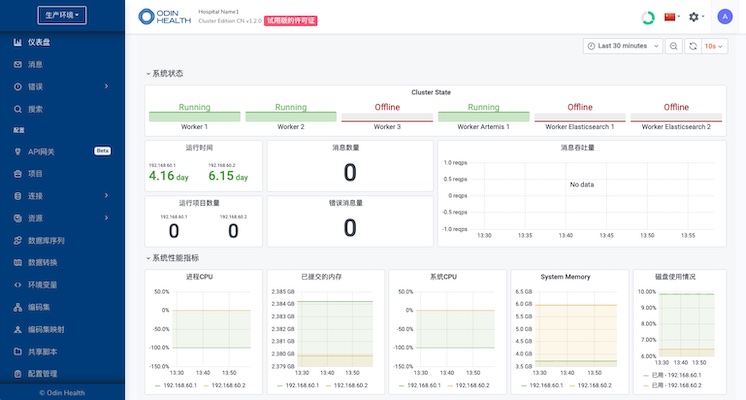The image size is (746, 400).
Task: Click Worker Artemis 1 Running status bar
Action: (483, 117)
